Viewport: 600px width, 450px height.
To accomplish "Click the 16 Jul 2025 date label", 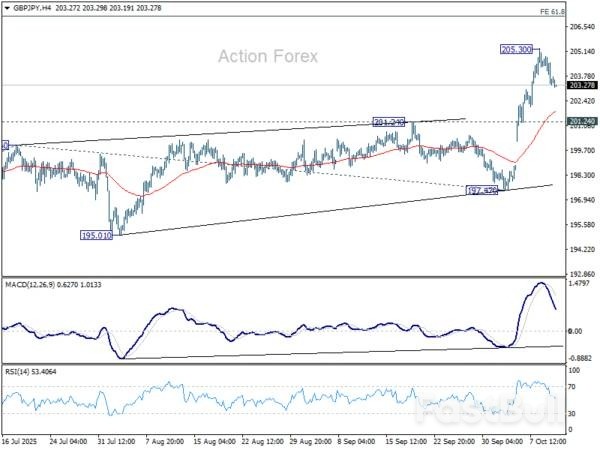I will tap(20, 440).
